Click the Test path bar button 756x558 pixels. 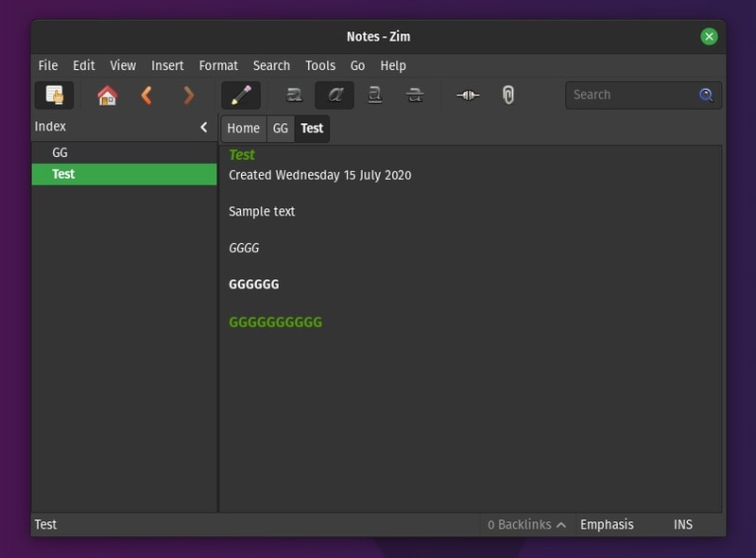pyautogui.click(x=312, y=129)
